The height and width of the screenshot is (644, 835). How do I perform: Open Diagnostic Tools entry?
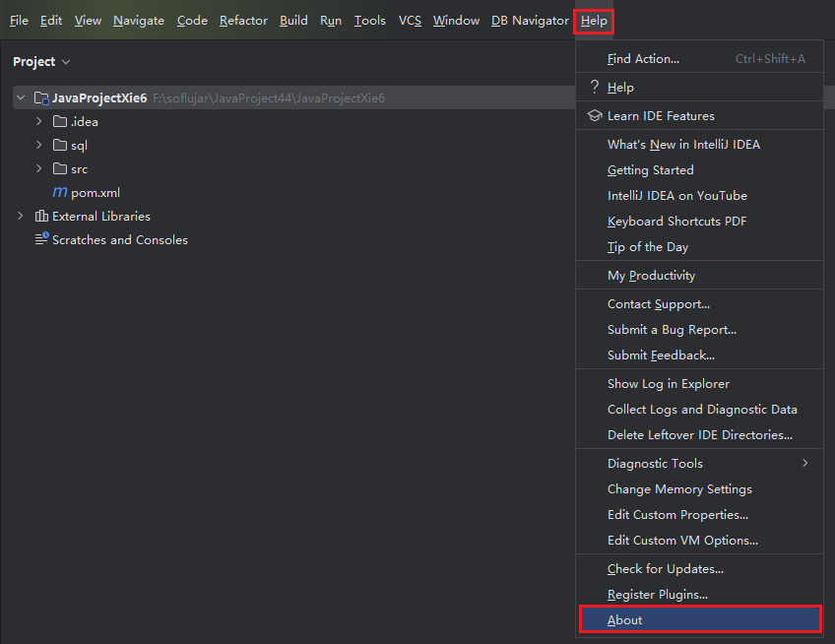tap(699, 464)
